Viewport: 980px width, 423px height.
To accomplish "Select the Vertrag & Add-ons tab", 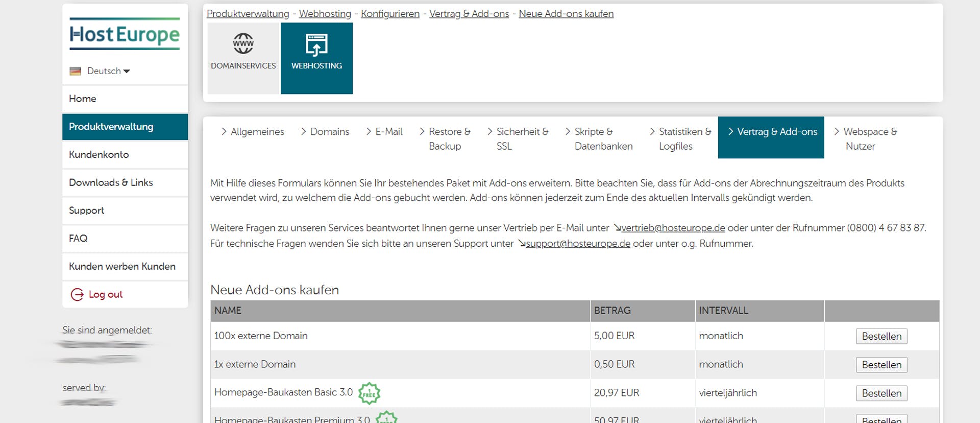I will 771,137.
